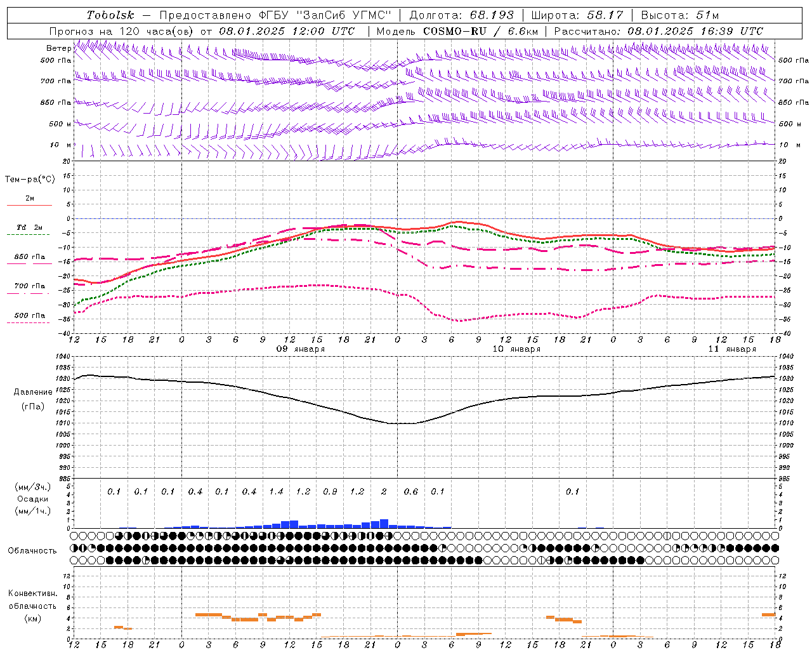The height and width of the screenshot is (650, 812).
Task: Click 'Прогноз на 120 часа(ов)' forecast length text
Action: click(x=122, y=30)
